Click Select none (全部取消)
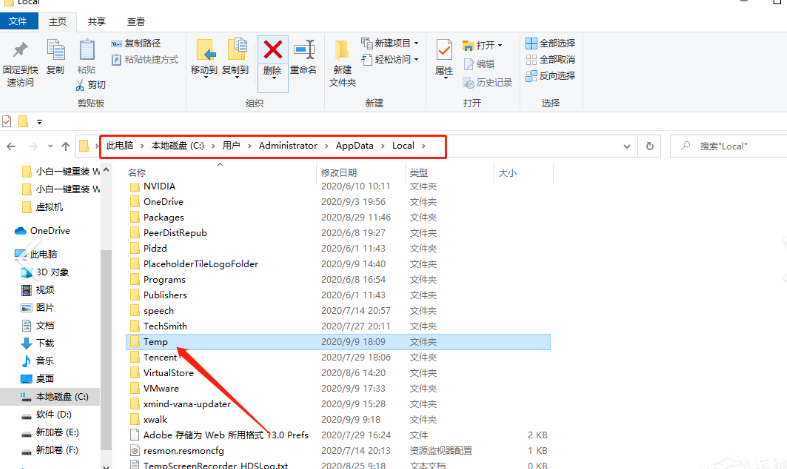 click(550, 60)
